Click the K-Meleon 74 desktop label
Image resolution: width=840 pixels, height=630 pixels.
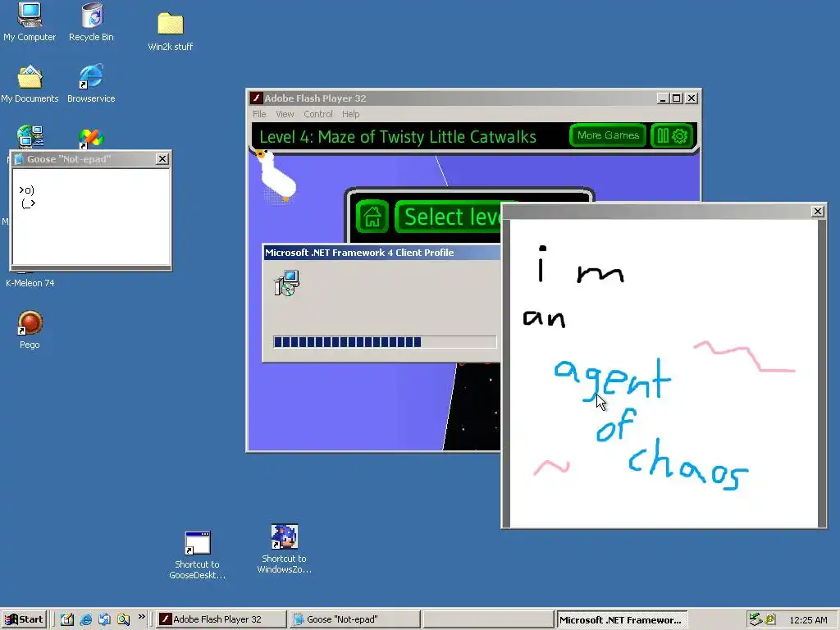[30, 283]
